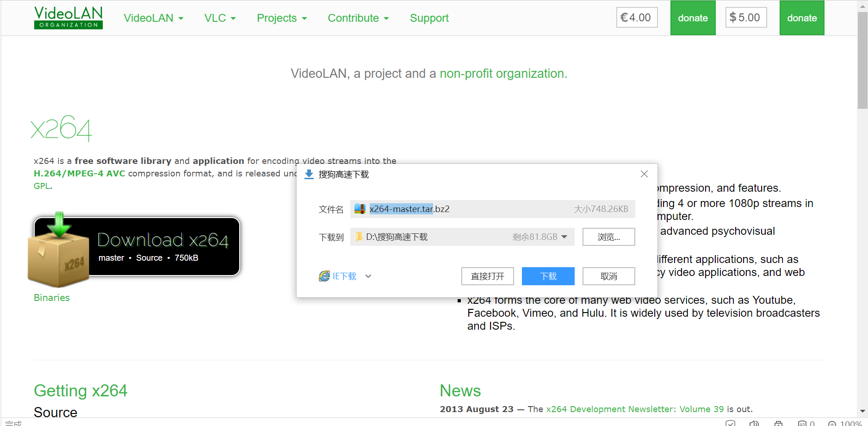
Task: Open x264 Development Newsletter: Volume 39 link
Action: 635,409
